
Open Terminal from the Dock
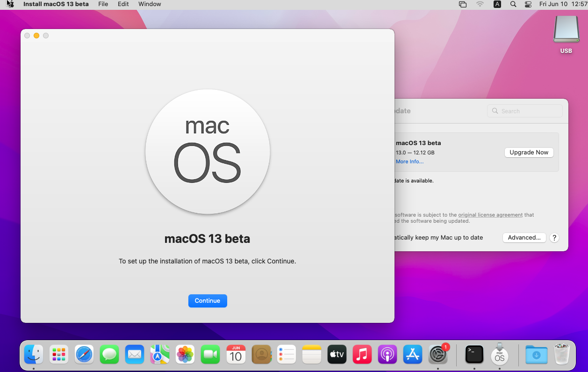474,355
